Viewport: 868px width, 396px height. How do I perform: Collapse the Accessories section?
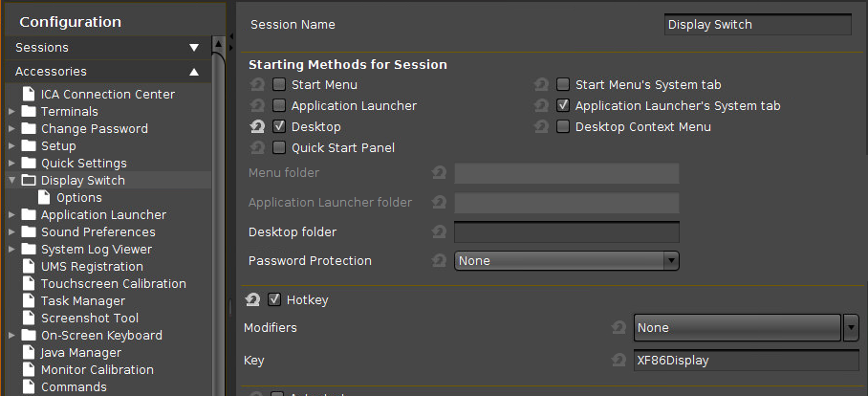coord(194,72)
